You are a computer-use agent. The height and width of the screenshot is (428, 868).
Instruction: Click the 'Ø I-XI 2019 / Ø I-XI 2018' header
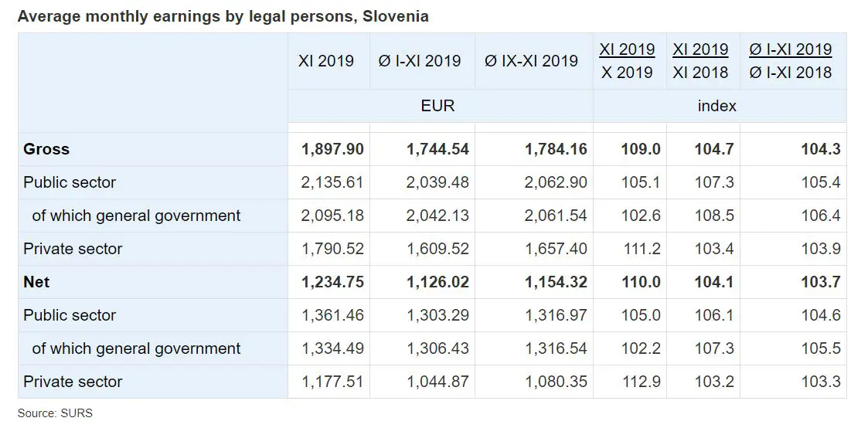click(791, 61)
